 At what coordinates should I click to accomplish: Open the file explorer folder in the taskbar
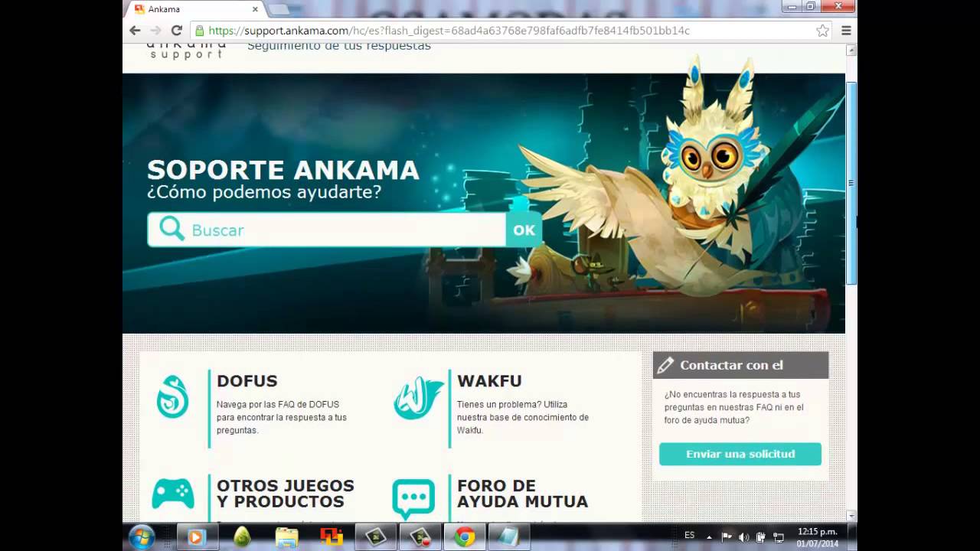pos(286,537)
